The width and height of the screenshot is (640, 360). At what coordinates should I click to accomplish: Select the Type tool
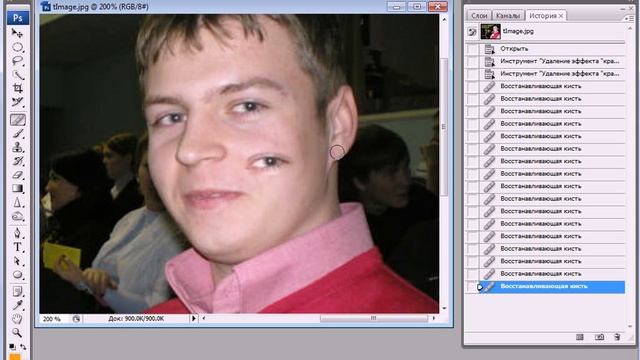[x=18, y=247]
